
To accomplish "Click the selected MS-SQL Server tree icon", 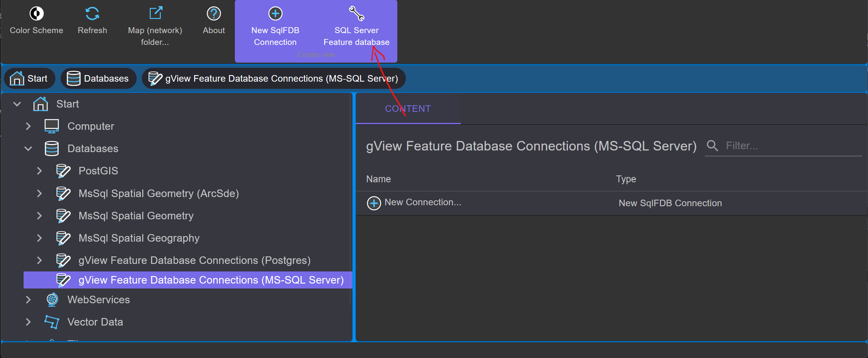I will coord(63,280).
